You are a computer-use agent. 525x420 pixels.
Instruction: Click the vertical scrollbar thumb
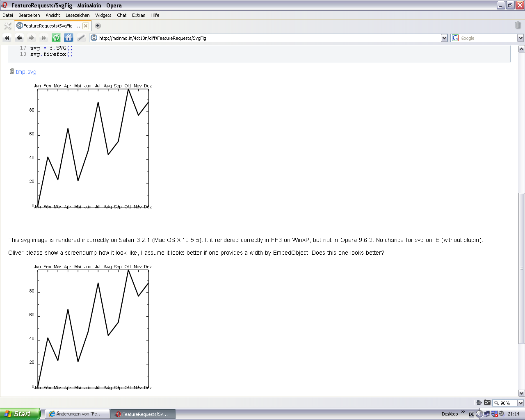tap(521, 268)
